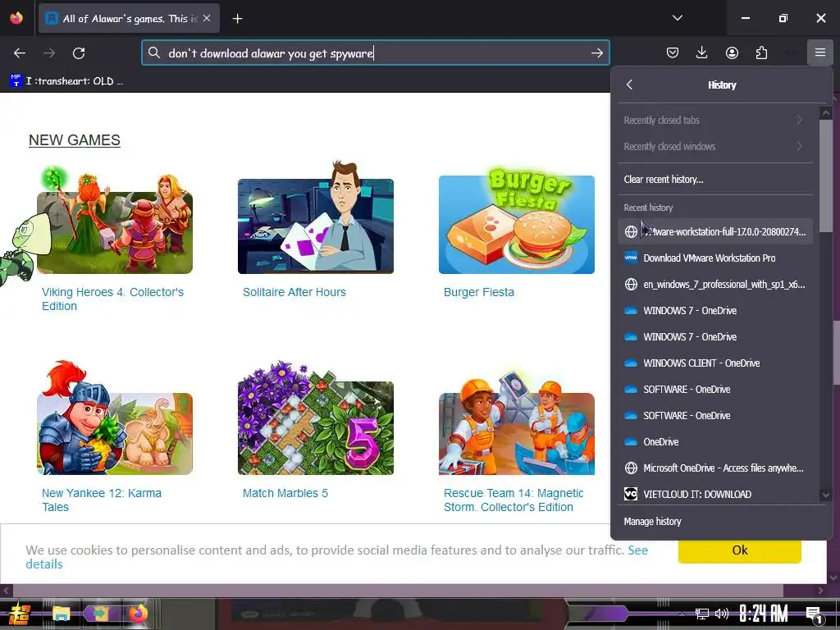840x630 pixels.
Task: Reload the current page
Action: pos(79,53)
